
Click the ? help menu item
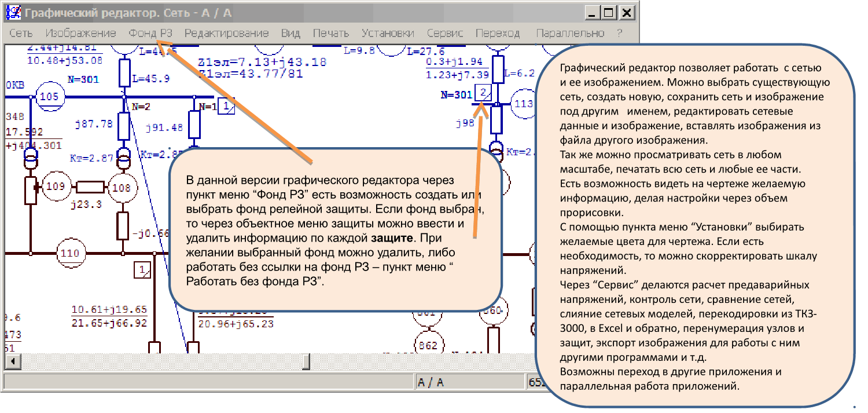tap(619, 33)
